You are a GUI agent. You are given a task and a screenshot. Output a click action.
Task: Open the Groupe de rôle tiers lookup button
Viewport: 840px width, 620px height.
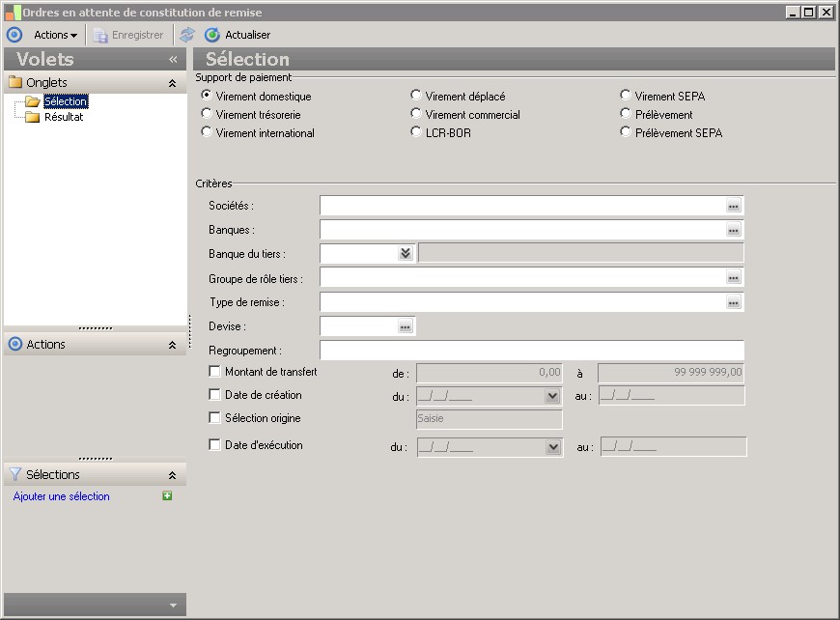[734, 278]
